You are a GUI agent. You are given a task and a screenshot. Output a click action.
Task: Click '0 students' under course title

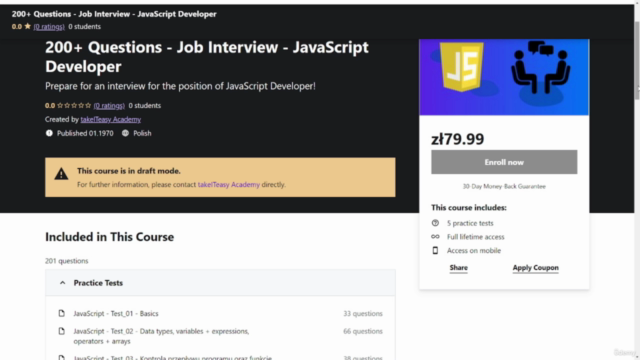coord(144,105)
